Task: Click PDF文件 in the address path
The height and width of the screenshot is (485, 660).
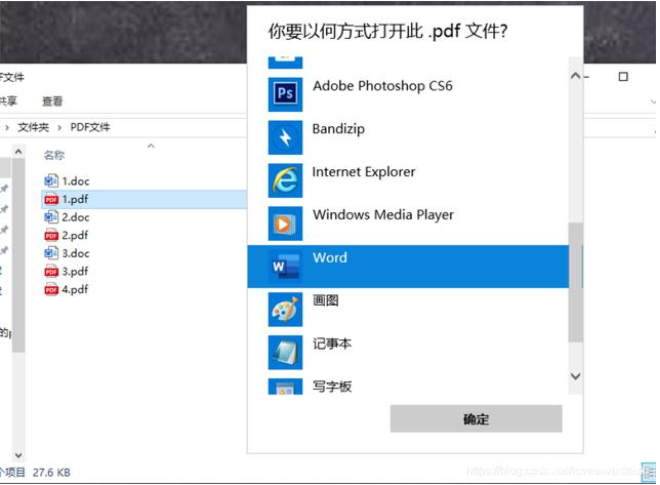Action: 90,127
